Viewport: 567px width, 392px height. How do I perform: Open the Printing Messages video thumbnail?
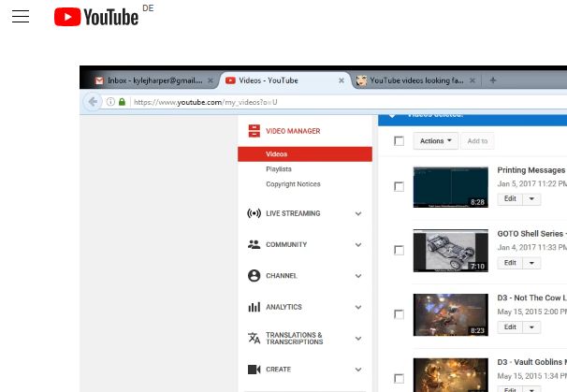tap(451, 187)
